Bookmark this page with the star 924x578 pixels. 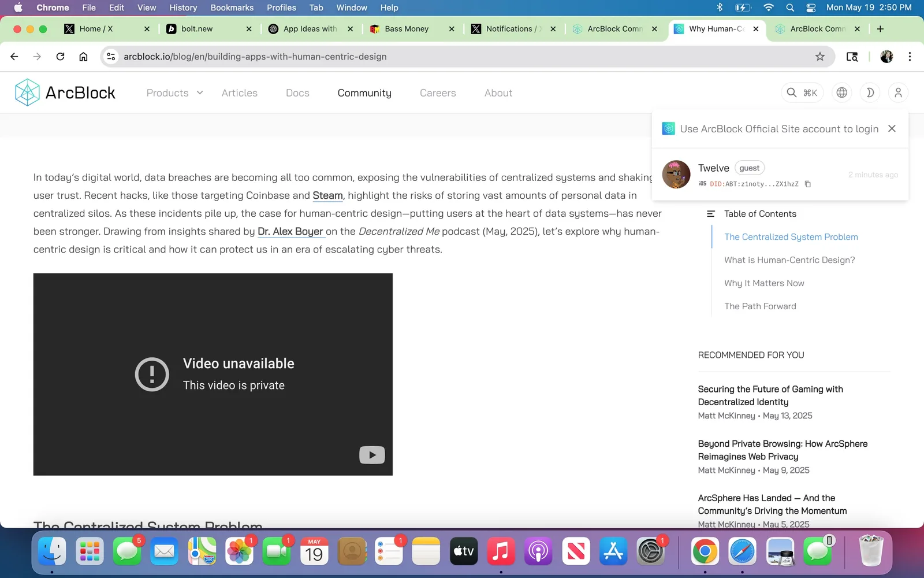pos(820,57)
